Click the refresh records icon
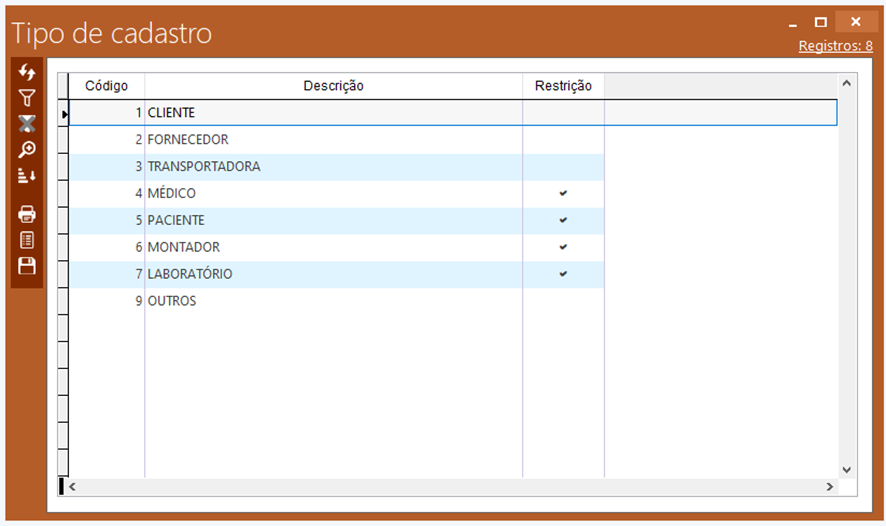This screenshot has width=886, height=526. click(27, 72)
